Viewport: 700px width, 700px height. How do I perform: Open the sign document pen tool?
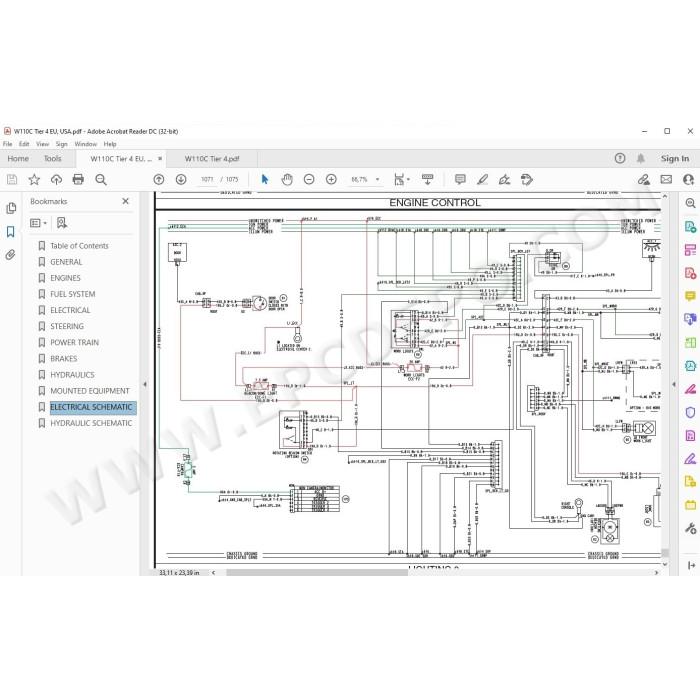(504, 179)
